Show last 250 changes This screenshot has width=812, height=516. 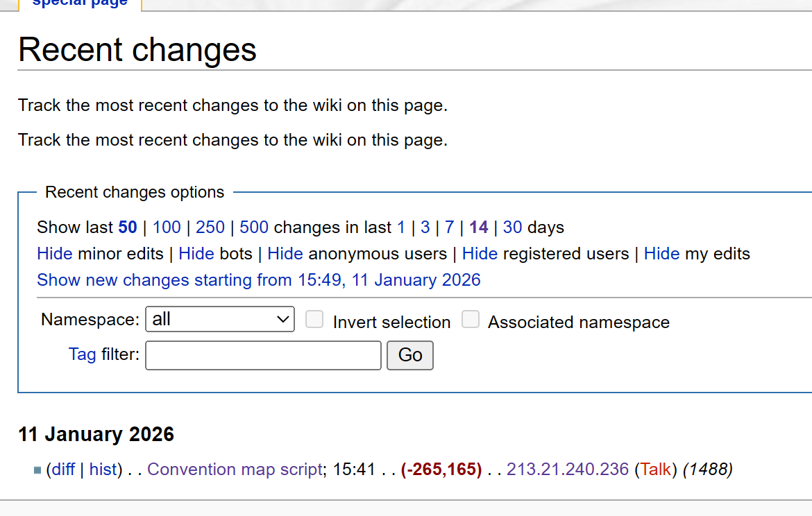[x=210, y=227]
